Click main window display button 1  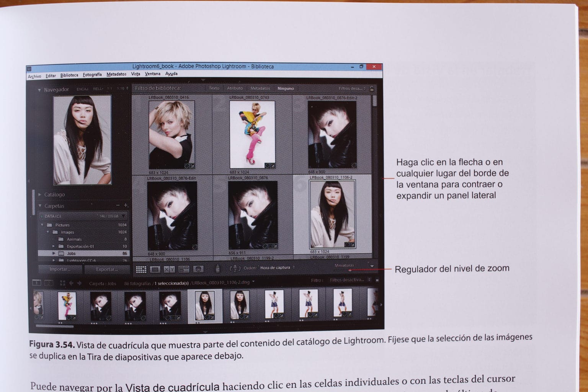coord(37,283)
